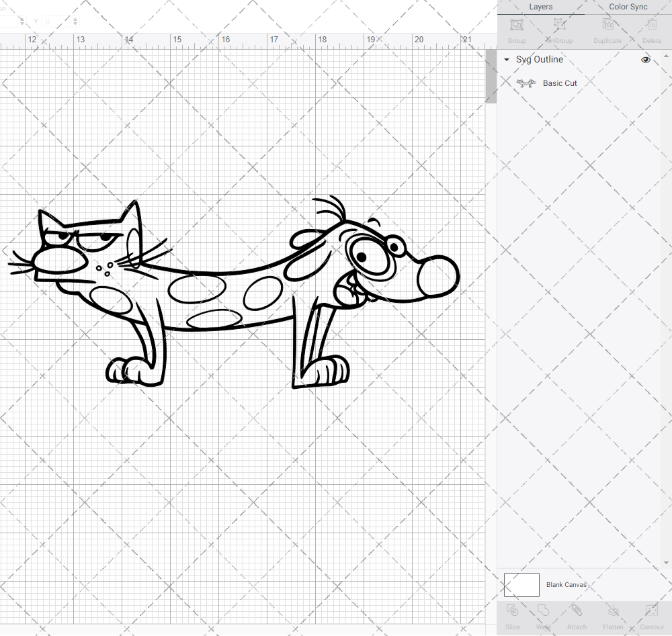Click the layers panel scroll up arrow

click(665, 56)
